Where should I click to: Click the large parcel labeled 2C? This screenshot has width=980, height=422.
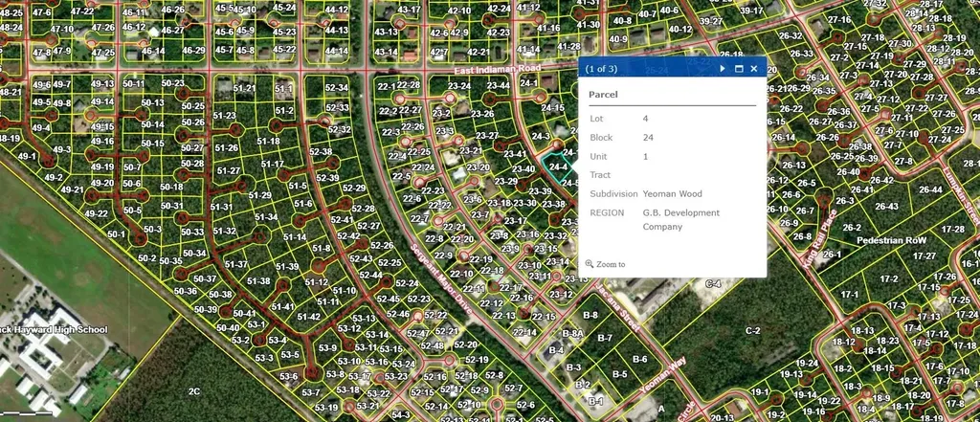[193, 391]
